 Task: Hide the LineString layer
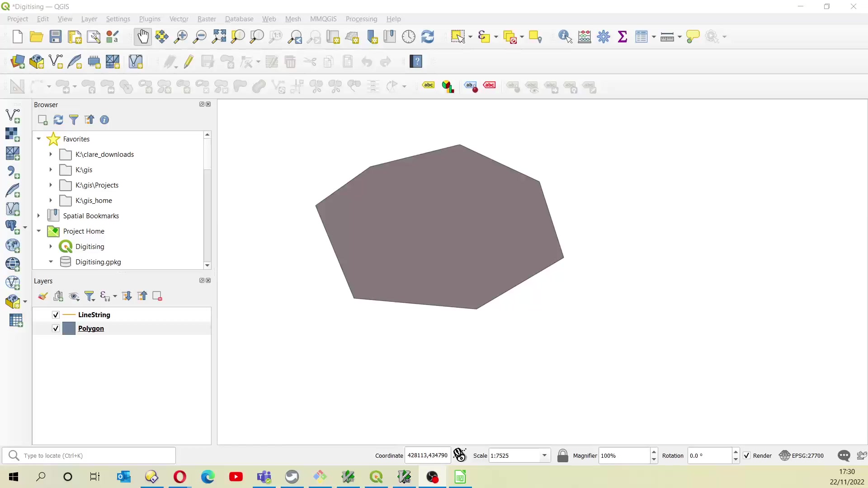tap(55, 314)
